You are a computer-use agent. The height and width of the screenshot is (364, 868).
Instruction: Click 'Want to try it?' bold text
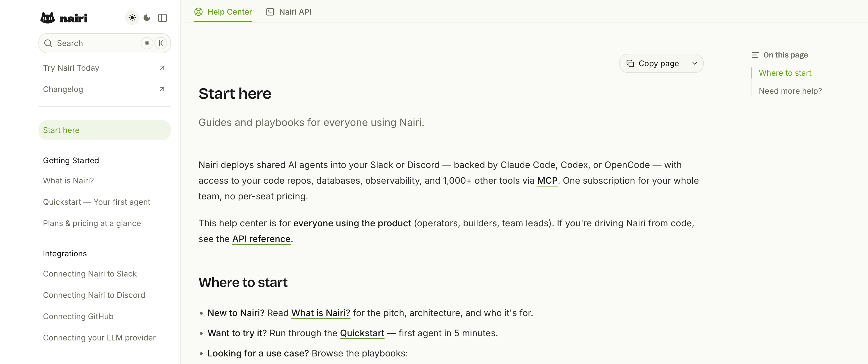237,333
